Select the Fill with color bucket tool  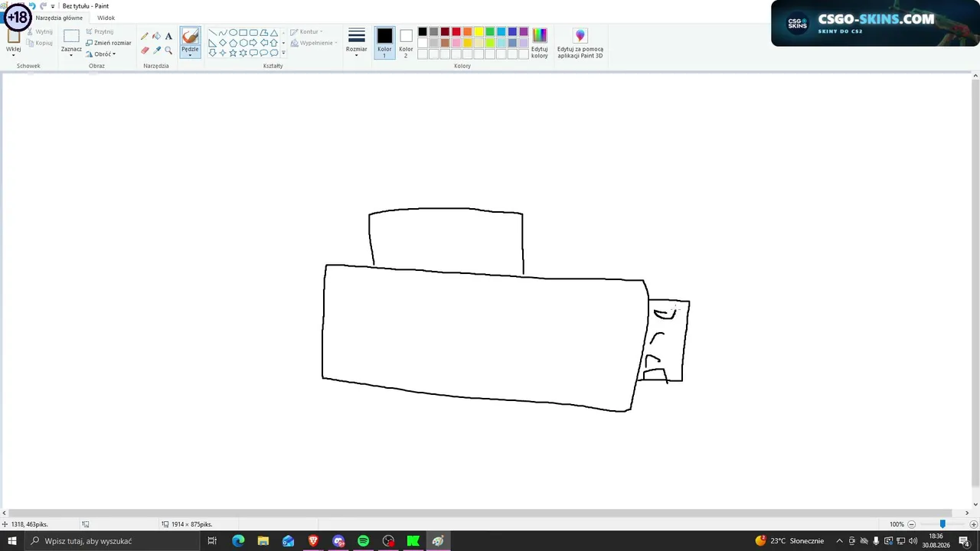pyautogui.click(x=156, y=36)
